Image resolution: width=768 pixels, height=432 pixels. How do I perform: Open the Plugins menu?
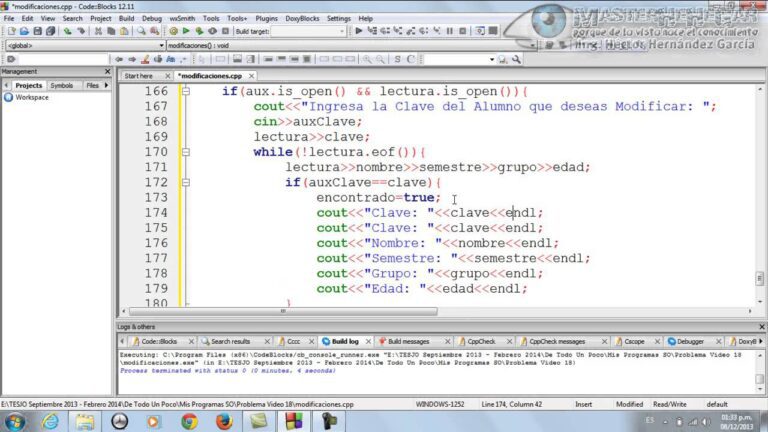pos(266,18)
